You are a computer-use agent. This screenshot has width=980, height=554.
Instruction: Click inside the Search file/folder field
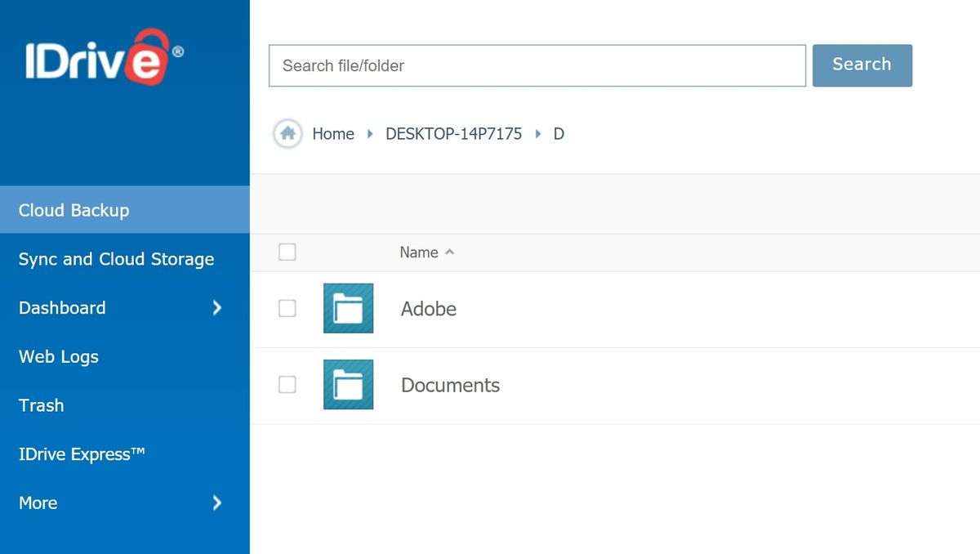535,65
